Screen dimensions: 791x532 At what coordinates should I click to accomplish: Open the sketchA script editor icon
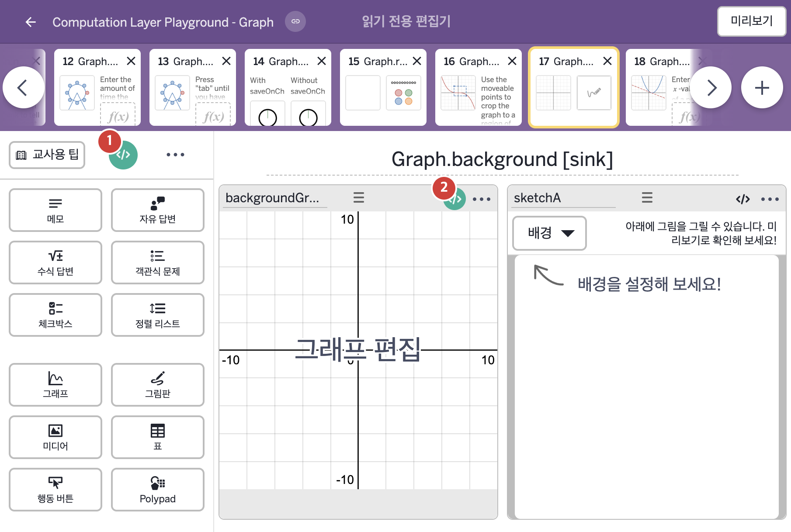[x=743, y=199]
